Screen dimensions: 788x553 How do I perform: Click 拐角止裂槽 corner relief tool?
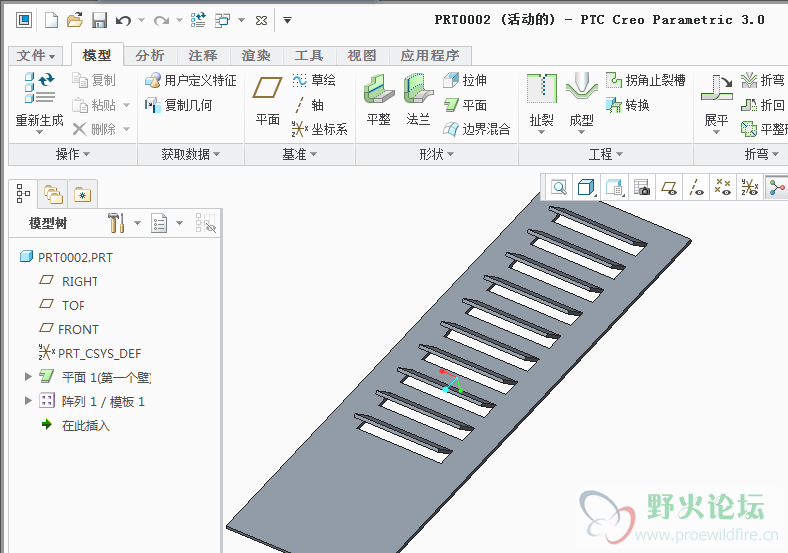646,80
